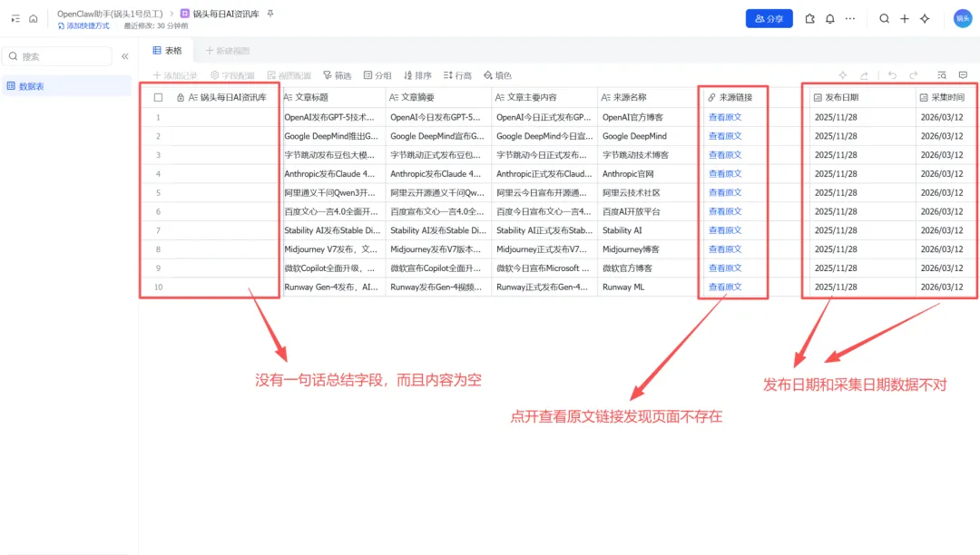Click the 文章标题 column header

click(332, 97)
